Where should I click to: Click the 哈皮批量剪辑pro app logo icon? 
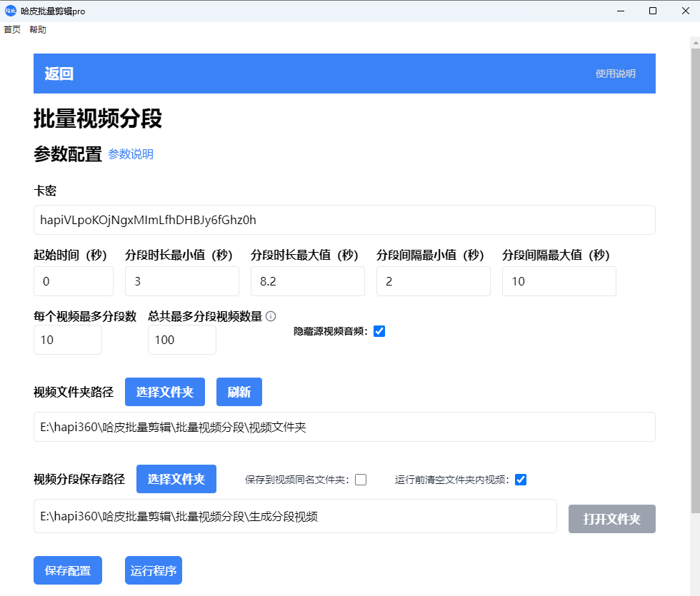point(10,11)
